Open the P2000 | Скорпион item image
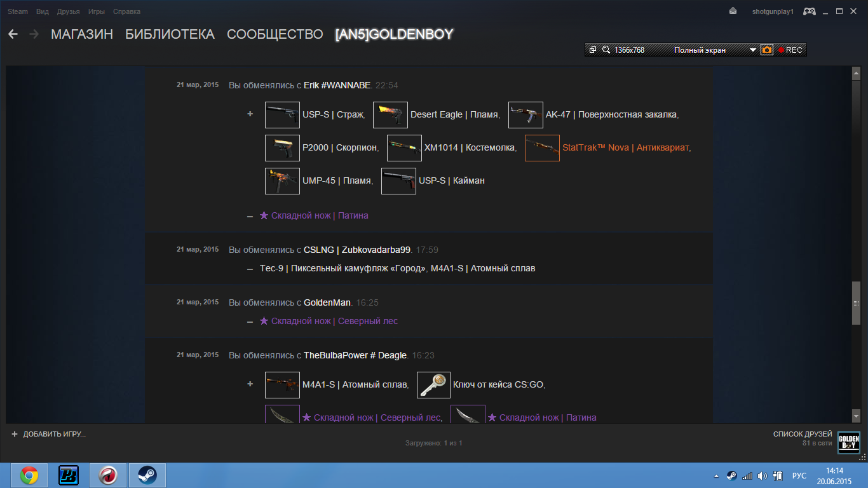 tap(282, 148)
